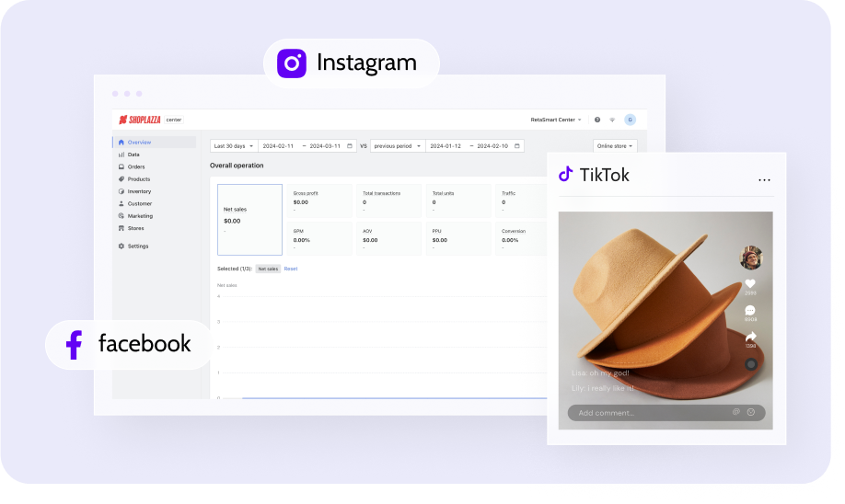Like the TikTok video with heart
This screenshot has height=504, width=845.
[x=750, y=284]
